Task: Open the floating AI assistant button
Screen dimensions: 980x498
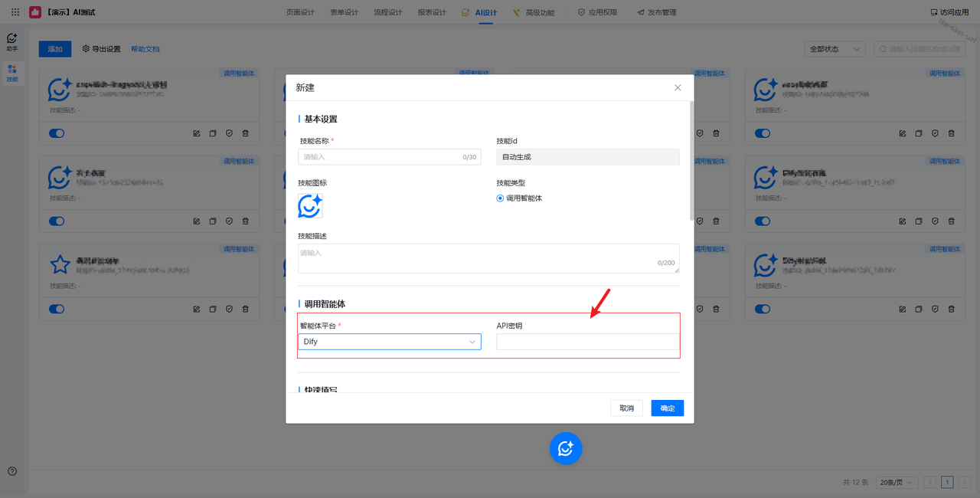Action: (566, 448)
